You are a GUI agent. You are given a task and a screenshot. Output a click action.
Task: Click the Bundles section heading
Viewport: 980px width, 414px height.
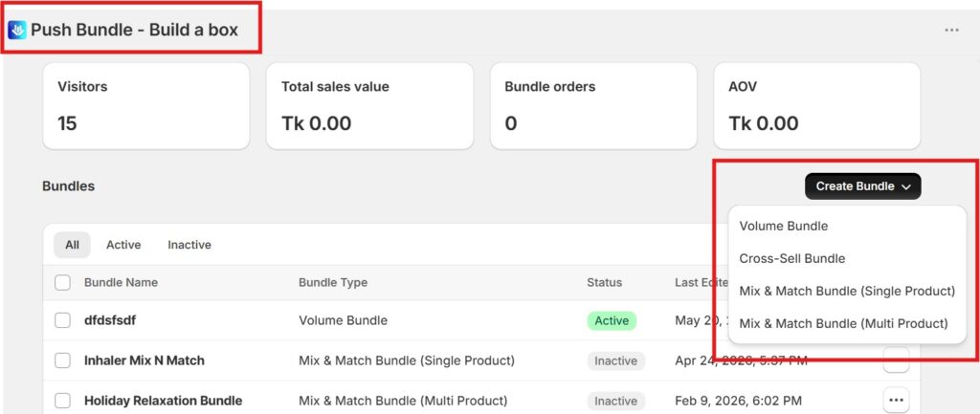pyautogui.click(x=68, y=186)
